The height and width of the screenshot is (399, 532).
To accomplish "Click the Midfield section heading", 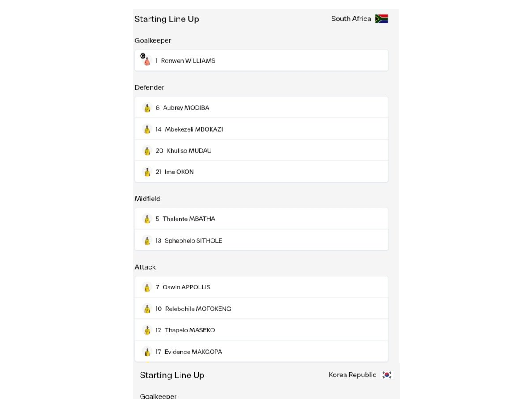I will click(148, 199).
